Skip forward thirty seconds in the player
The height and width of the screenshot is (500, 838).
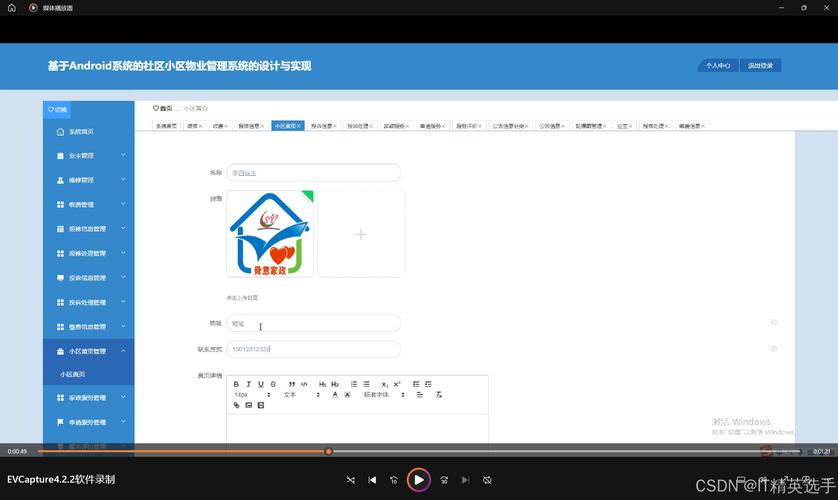coord(444,480)
